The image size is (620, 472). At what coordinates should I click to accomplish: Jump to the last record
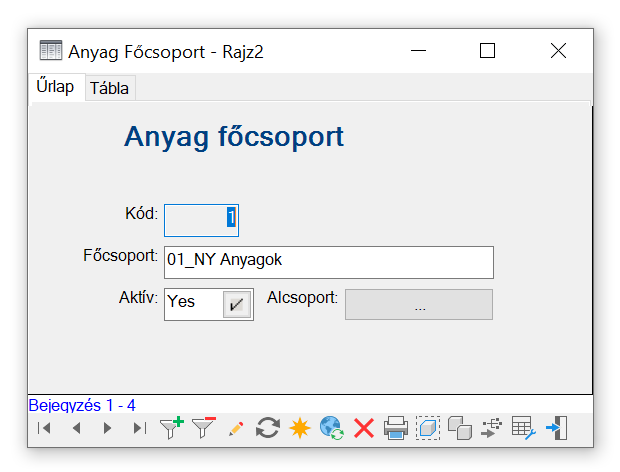(140, 428)
